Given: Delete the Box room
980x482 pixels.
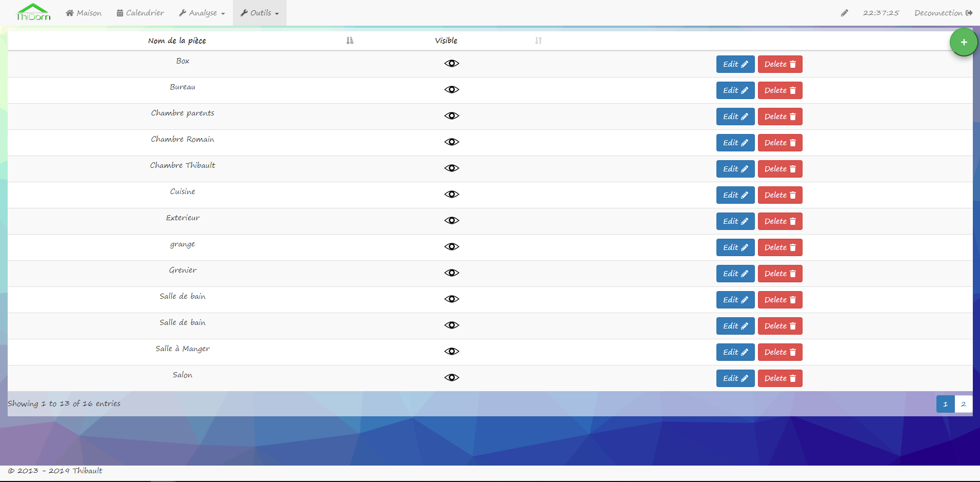Looking at the screenshot, I should [x=780, y=64].
